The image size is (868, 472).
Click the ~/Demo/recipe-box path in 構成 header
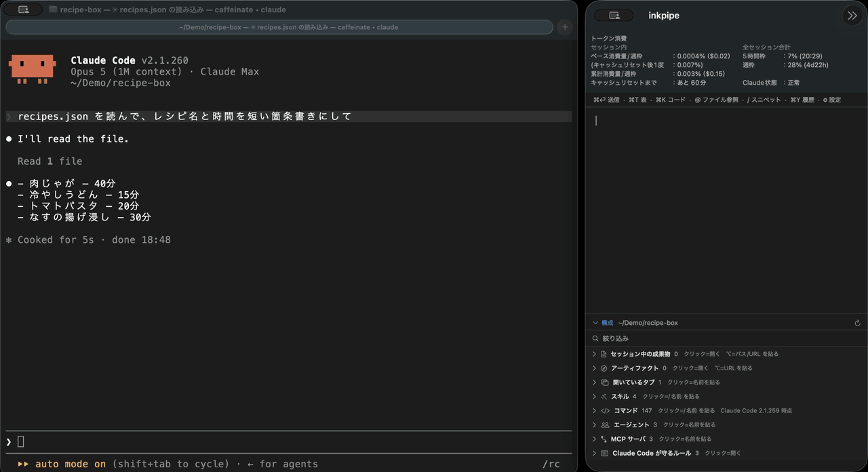coord(648,323)
